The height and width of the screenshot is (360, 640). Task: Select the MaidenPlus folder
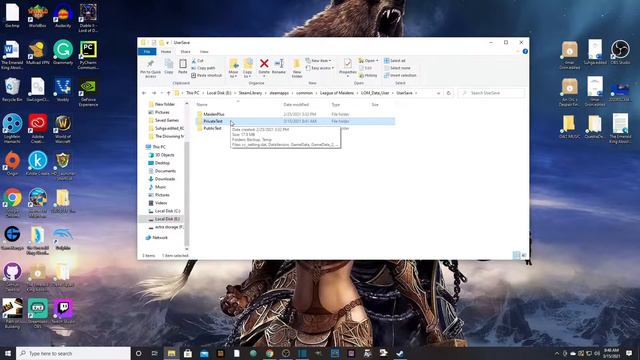click(214, 114)
